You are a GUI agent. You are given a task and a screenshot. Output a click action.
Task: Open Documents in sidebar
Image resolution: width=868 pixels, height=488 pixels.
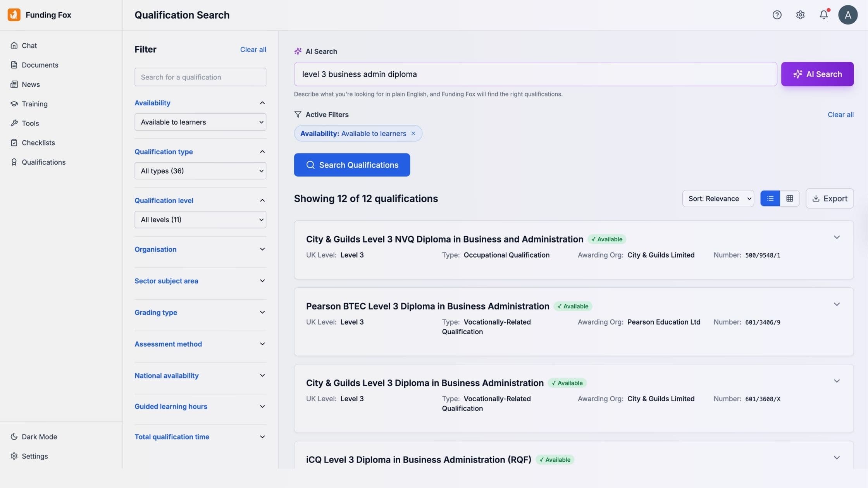(x=34, y=65)
